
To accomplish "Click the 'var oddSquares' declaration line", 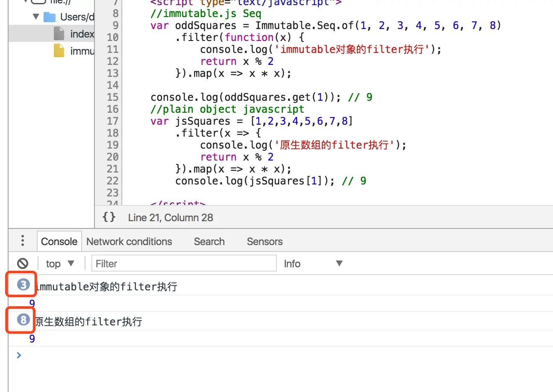I will [326, 25].
